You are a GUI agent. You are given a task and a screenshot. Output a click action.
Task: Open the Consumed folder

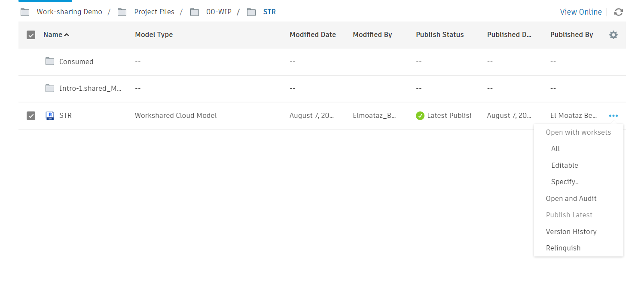76,62
